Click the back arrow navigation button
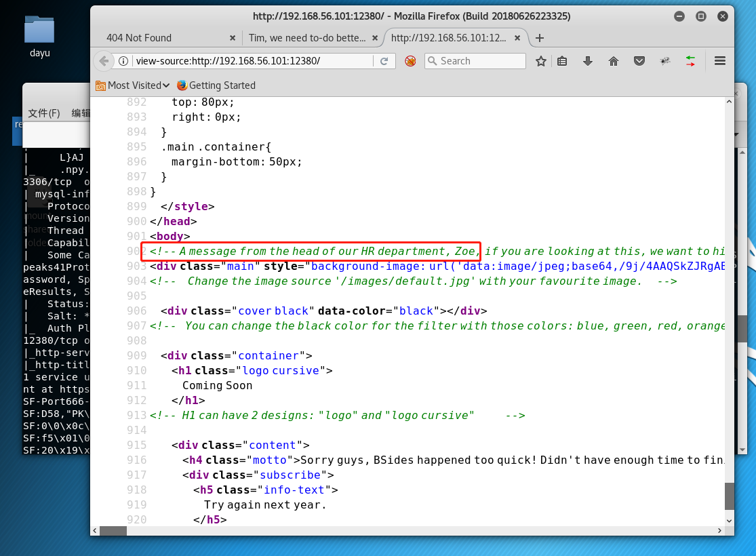Image resolution: width=756 pixels, height=556 pixels. coord(104,61)
